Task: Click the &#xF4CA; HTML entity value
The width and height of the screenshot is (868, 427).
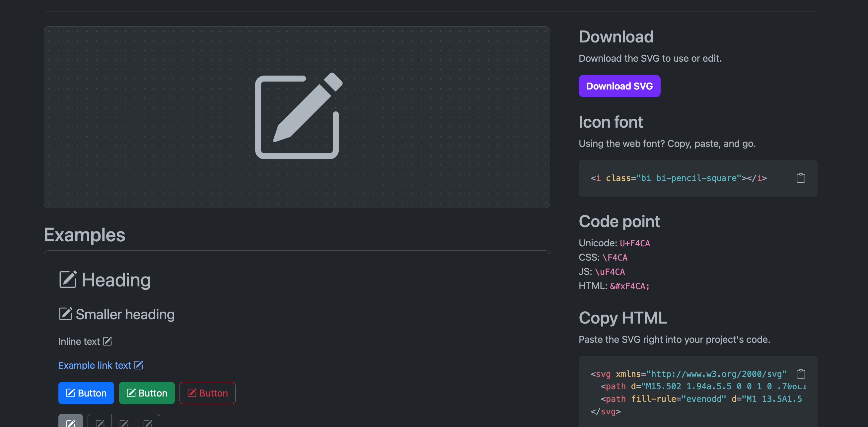Action: click(629, 286)
